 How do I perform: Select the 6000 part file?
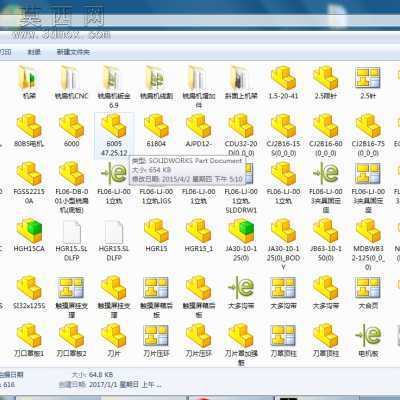pyautogui.click(x=71, y=131)
